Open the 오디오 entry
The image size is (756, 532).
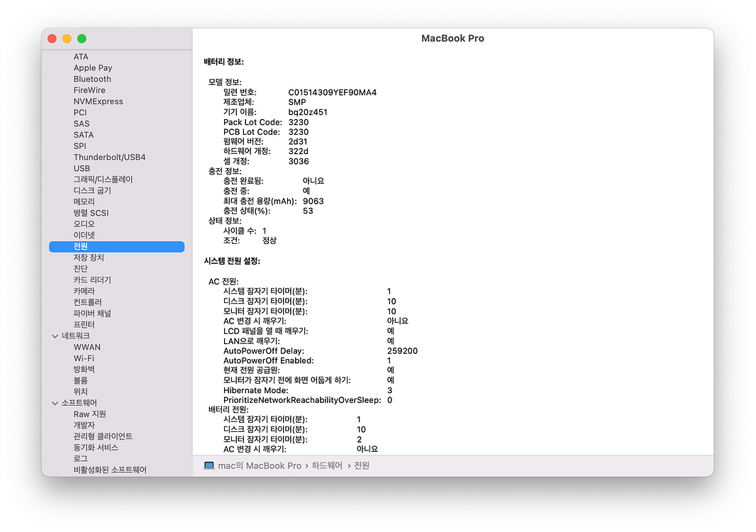click(x=84, y=224)
